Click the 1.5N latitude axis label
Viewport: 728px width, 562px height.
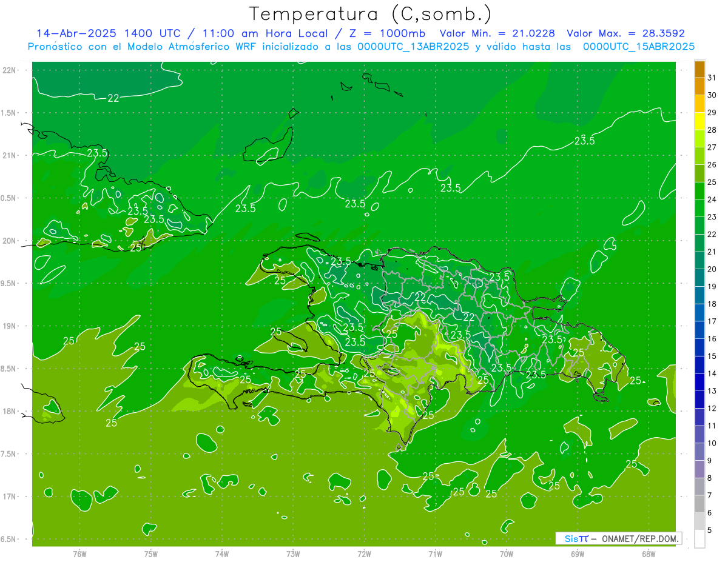point(9,113)
